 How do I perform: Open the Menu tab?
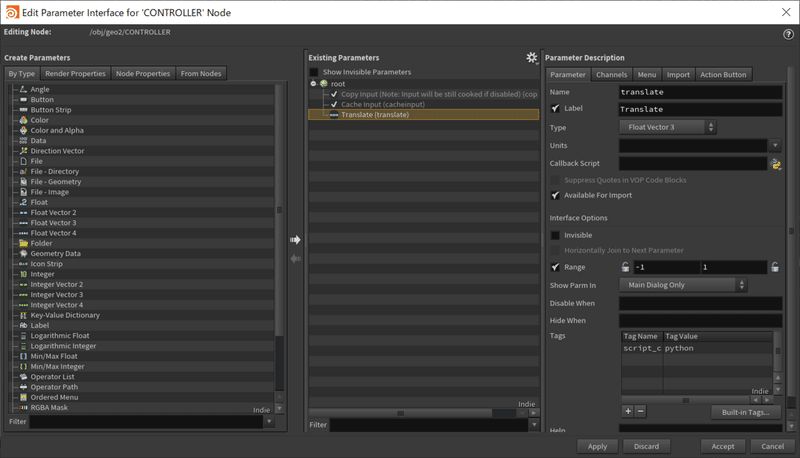click(647, 74)
